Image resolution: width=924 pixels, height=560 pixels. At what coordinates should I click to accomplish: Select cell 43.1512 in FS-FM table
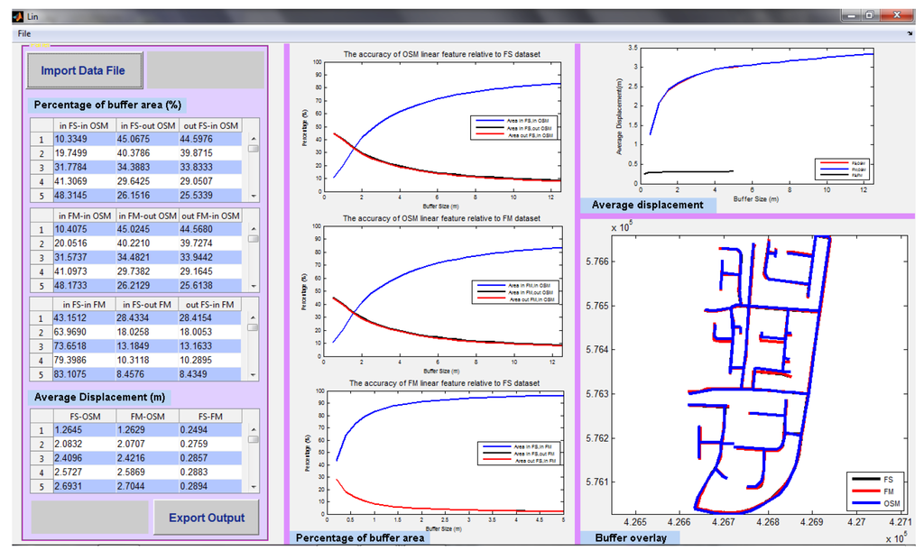(x=84, y=318)
